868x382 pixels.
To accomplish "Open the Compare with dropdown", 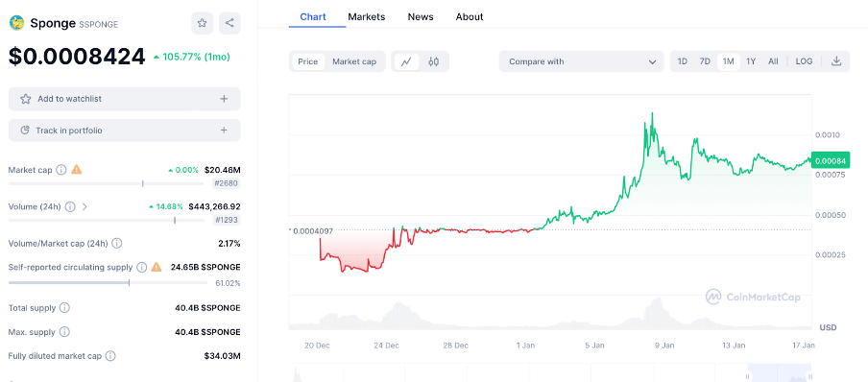I will 581,61.
